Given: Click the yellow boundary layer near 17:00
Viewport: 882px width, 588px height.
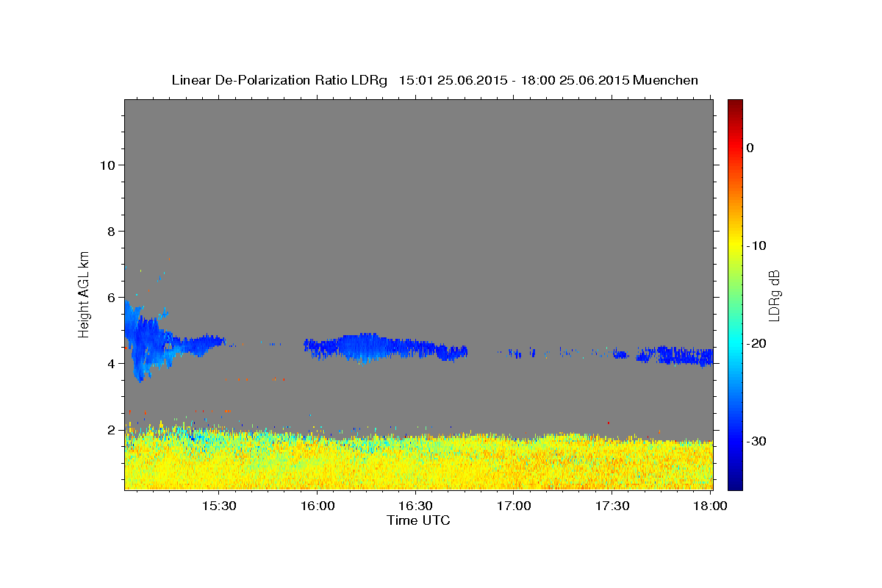Looking at the screenshot, I should 513,463.
